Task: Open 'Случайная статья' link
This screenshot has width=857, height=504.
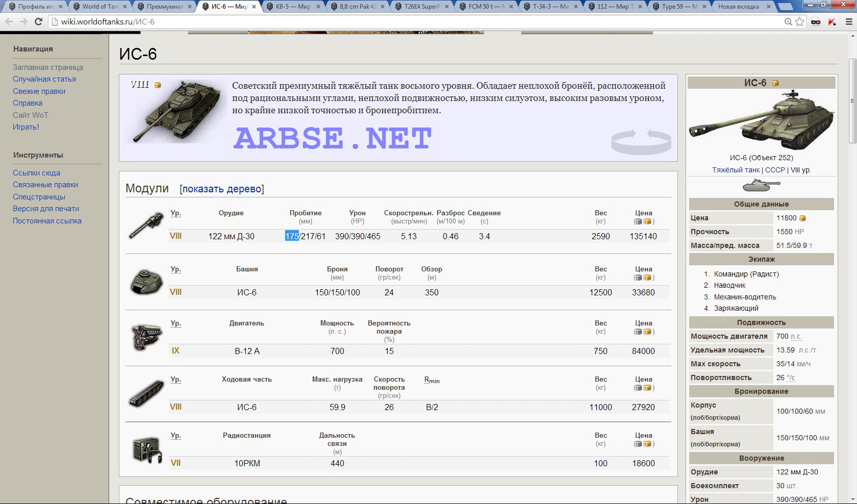Action: 44,79
